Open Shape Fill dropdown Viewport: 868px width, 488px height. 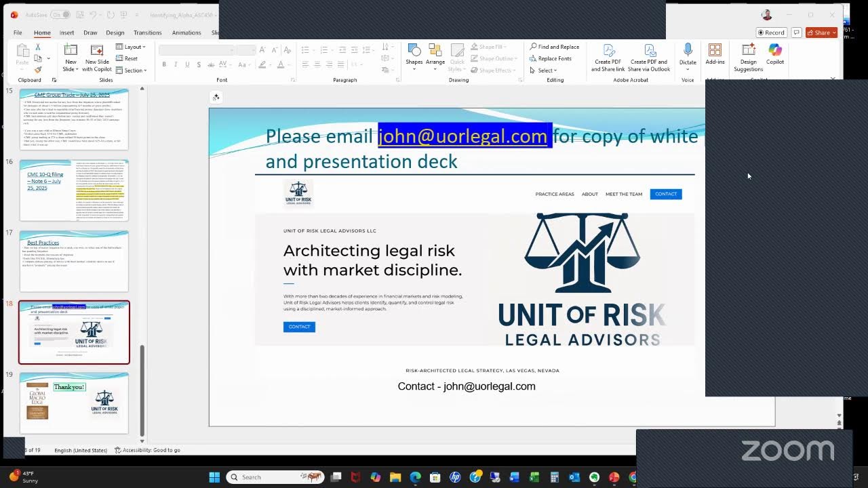click(488, 47)
